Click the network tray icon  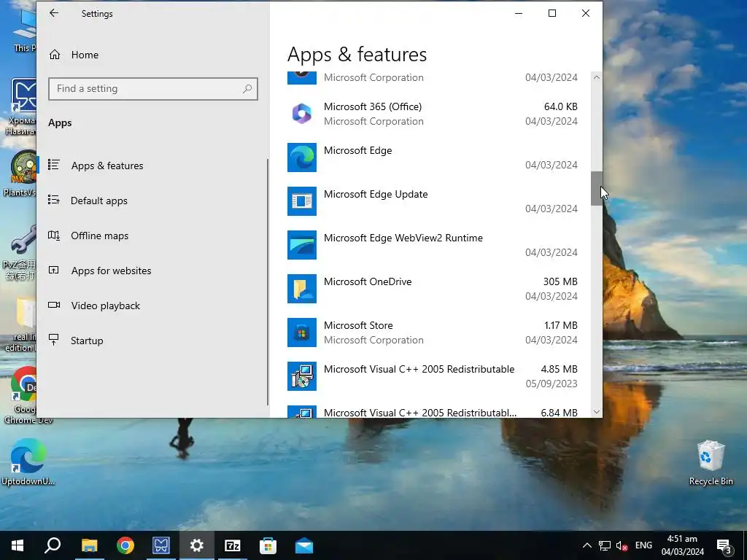coord(605,545)
